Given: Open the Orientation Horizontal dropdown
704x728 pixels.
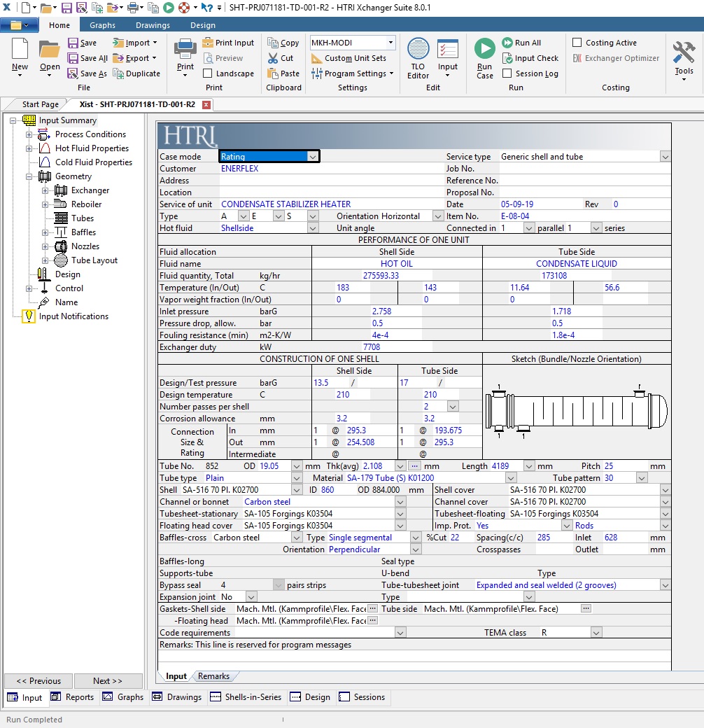Looking at the screenshot, I should point(437,216).
